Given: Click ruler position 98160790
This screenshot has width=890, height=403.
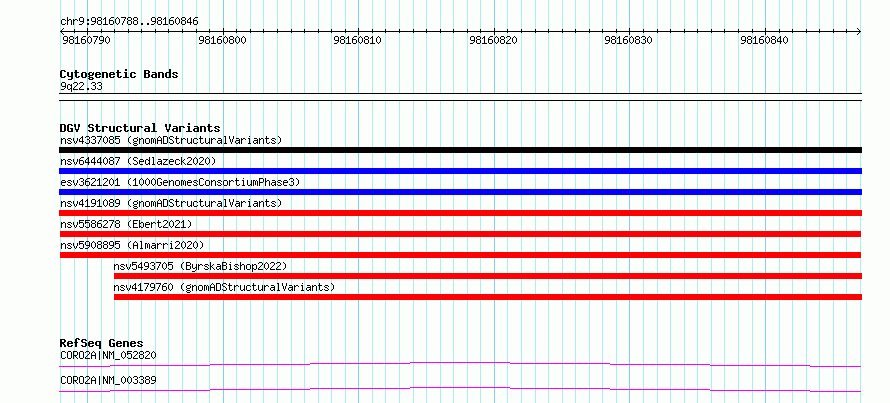Looking at the screenshot, I should click(86, 41).
